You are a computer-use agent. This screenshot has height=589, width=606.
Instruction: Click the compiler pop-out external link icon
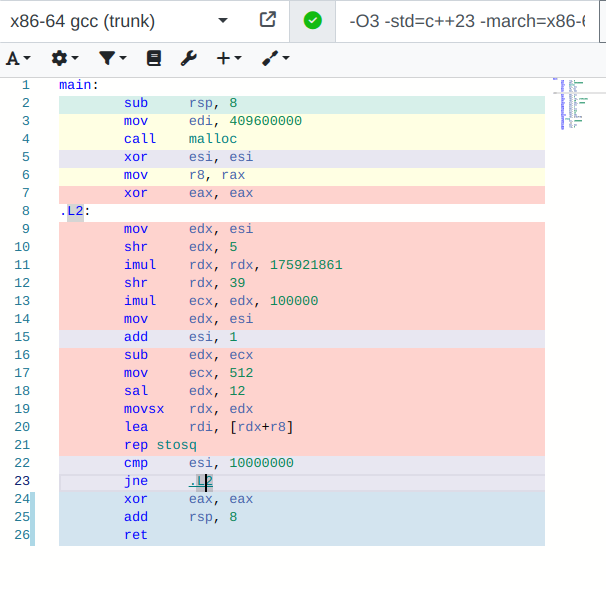(267, 20)
